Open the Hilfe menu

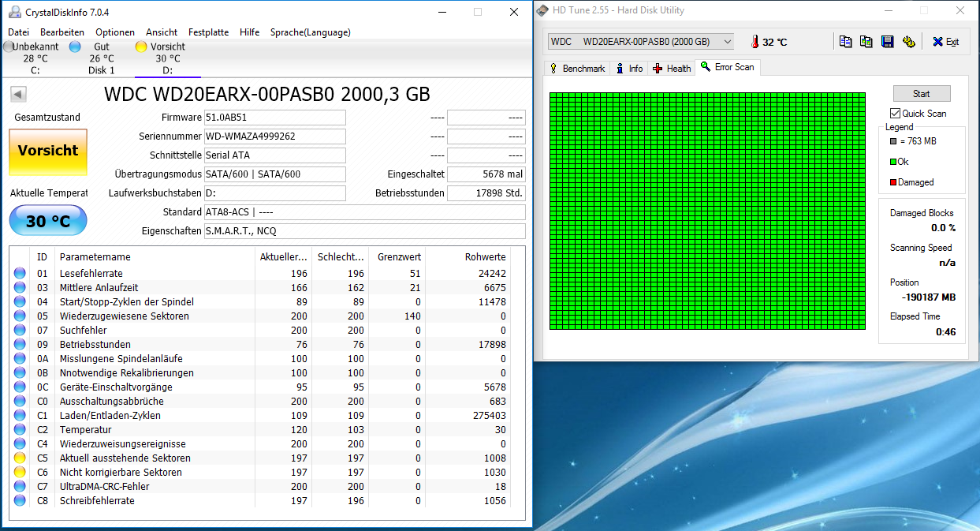tap(250, 32)
